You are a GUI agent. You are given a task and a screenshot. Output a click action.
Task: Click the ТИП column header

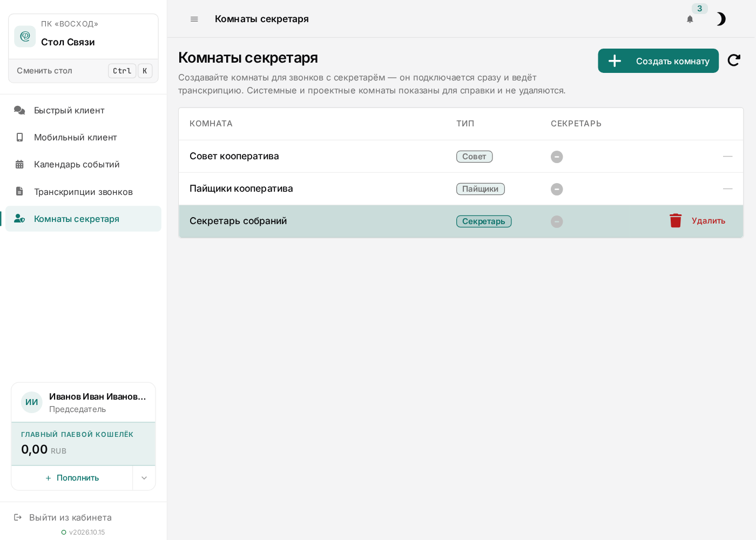point(465,124)
